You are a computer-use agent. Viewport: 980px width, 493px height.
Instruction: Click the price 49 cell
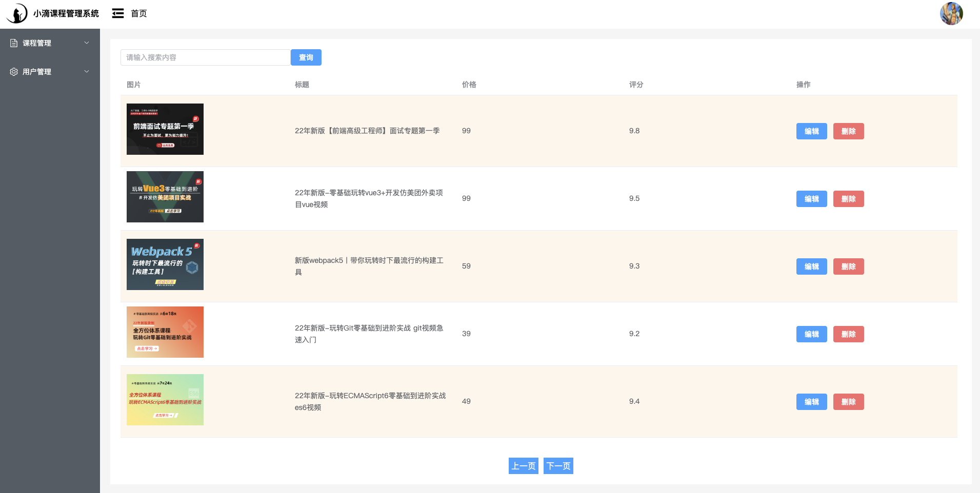466,401
